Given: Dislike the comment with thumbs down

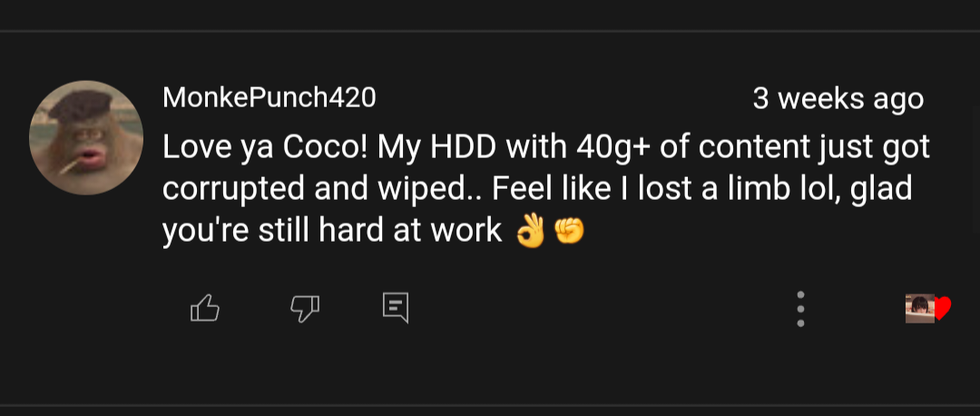Looking at the screenshot, I should [x=304, y=309].
